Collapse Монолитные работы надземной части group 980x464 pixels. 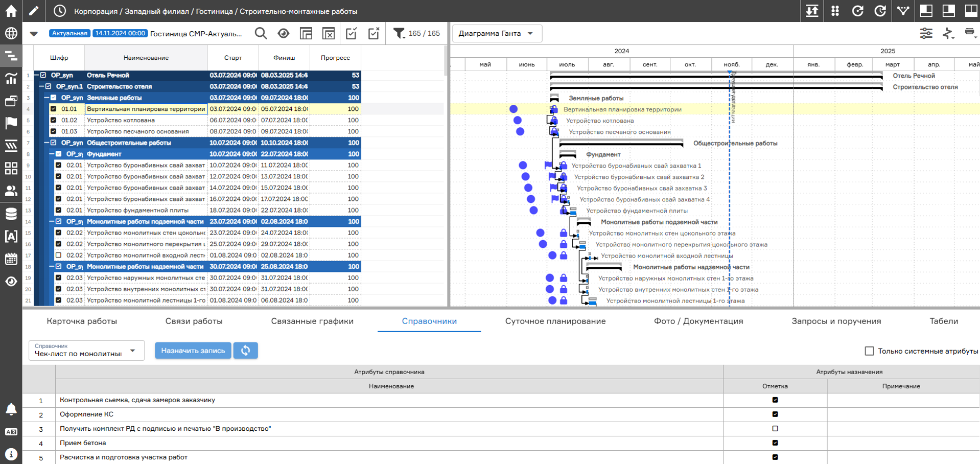(x=52, y=266)
